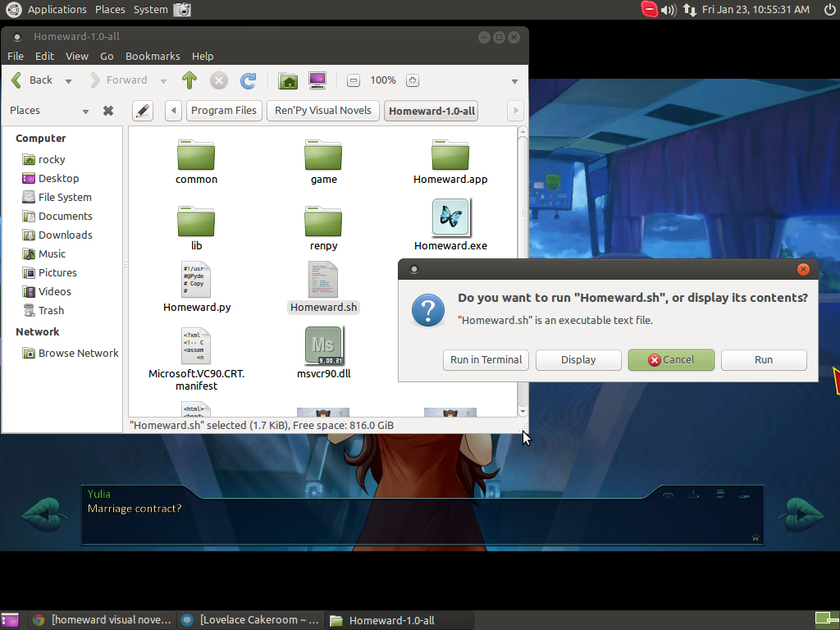Image resolution: width=840 pixels, height=630 pixels.
Task: Open the screenshot camera icon in top panel
Action: pyautogui.click(x=182, y=10)
